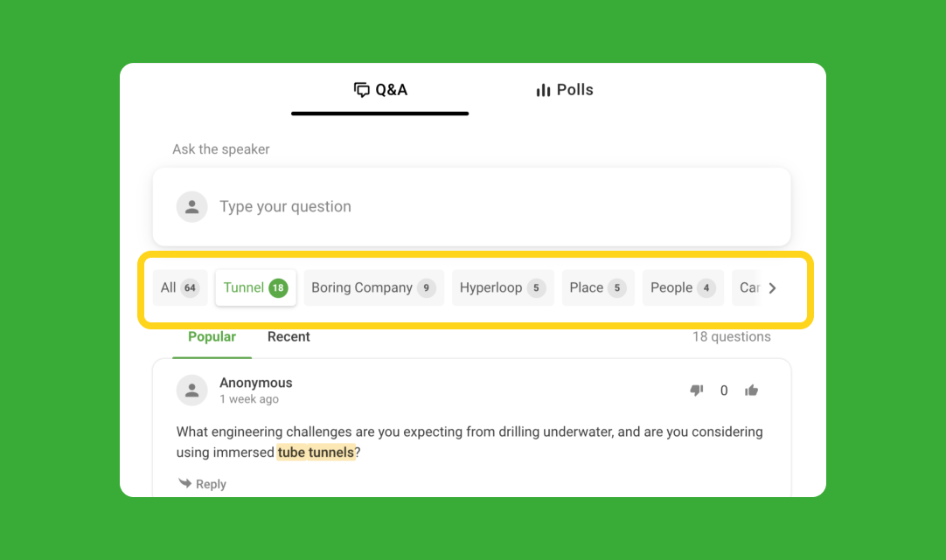Select the Boring Company topic filter
Viewport: 946px width, 560px height.
(x=374, y=287)
